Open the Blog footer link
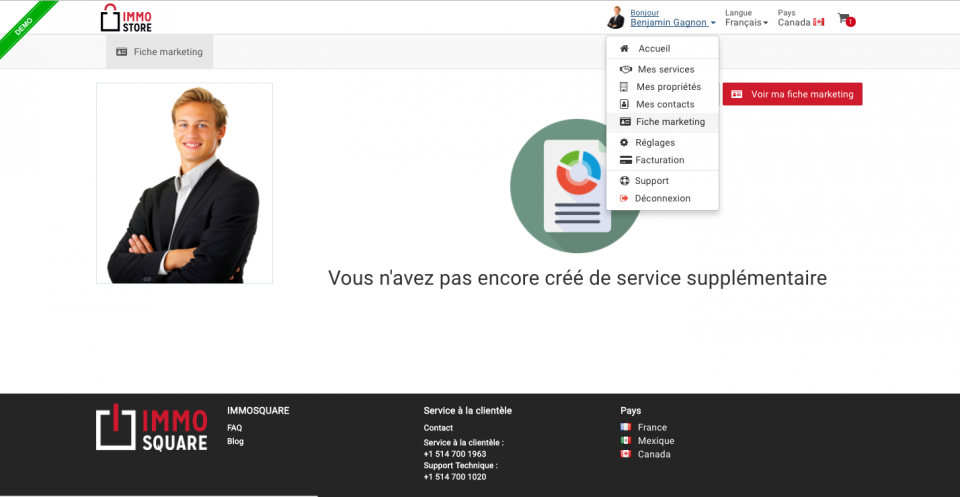This screenshot has width=960, height=497. click(x=235, y=441)
